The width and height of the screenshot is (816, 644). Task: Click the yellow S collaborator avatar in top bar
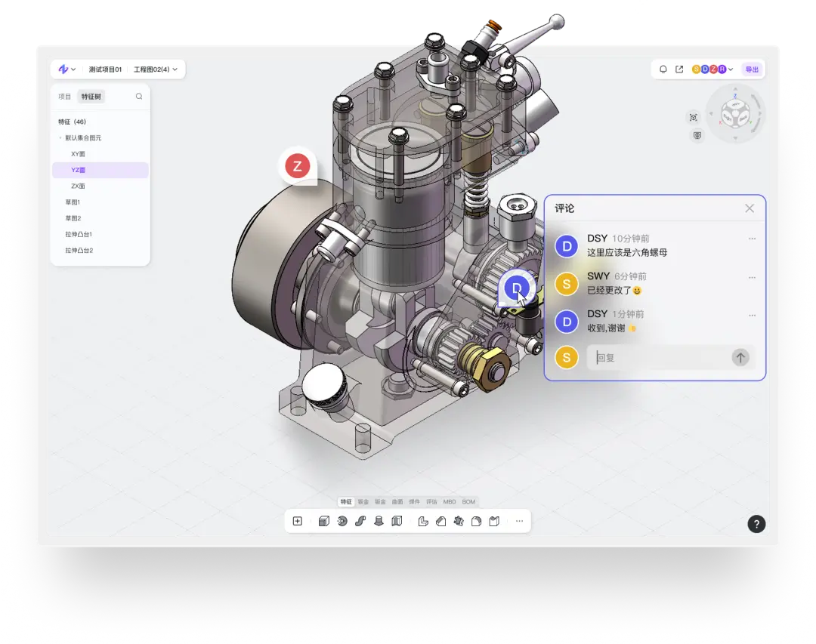coord(696,69)
